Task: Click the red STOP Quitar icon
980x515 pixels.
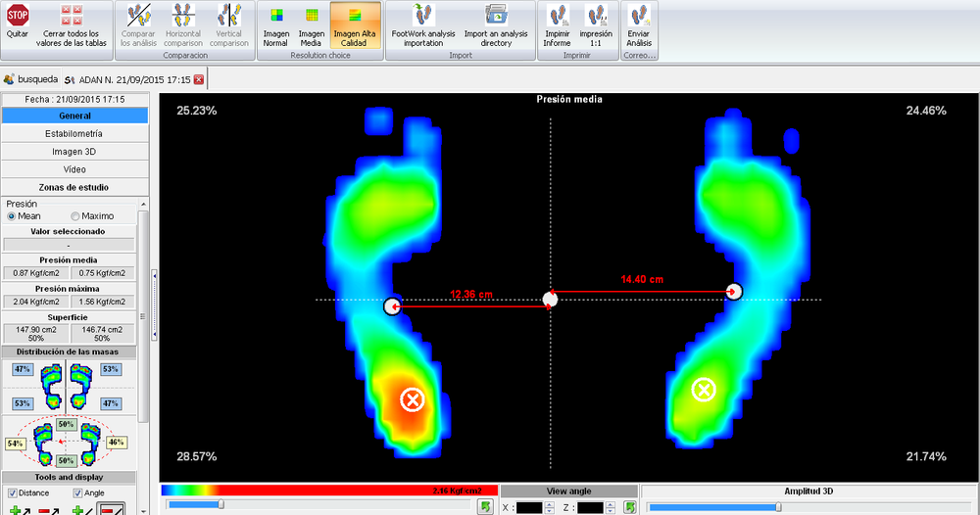Action: 18,15
